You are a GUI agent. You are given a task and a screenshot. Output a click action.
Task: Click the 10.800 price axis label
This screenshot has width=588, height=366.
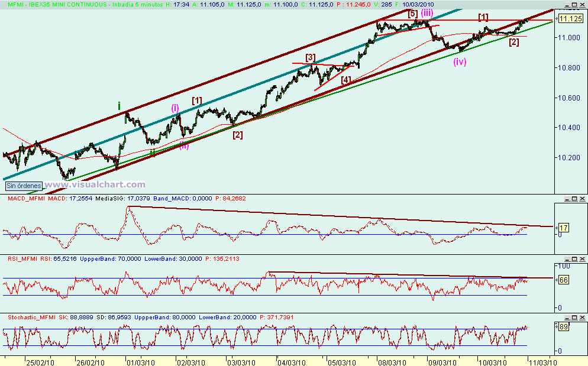coord(568,68)
